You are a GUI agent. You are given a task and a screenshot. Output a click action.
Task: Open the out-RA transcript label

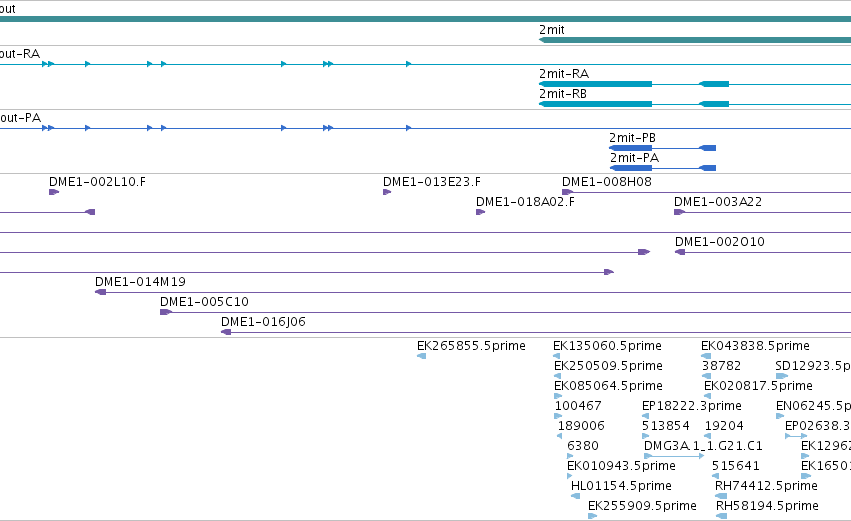20,54
